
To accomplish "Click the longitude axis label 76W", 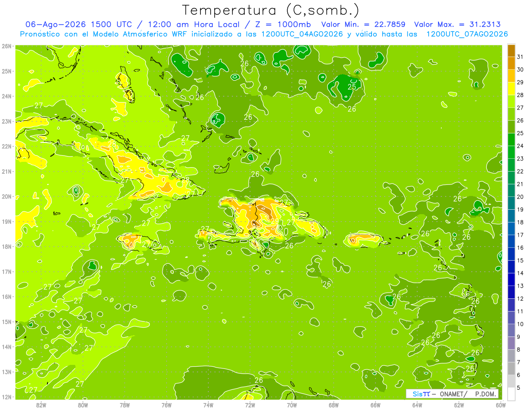I will (166, 405).
